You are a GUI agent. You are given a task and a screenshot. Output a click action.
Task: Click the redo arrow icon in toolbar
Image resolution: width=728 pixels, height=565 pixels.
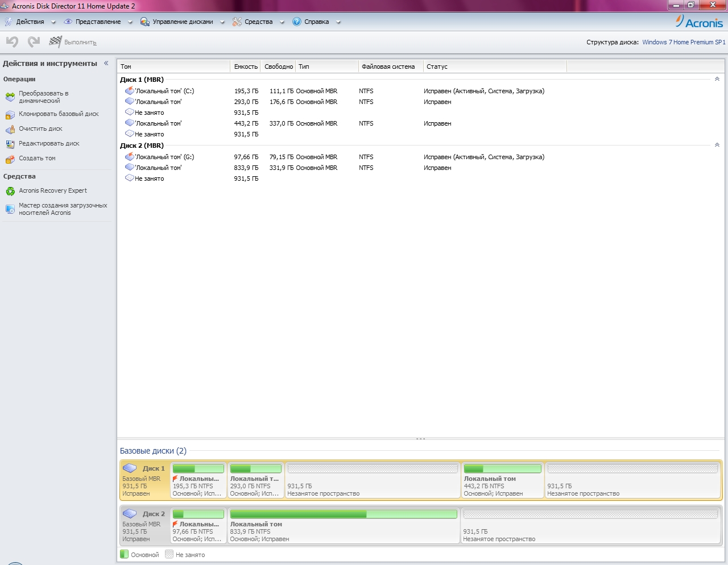click(x=34, y=41)
